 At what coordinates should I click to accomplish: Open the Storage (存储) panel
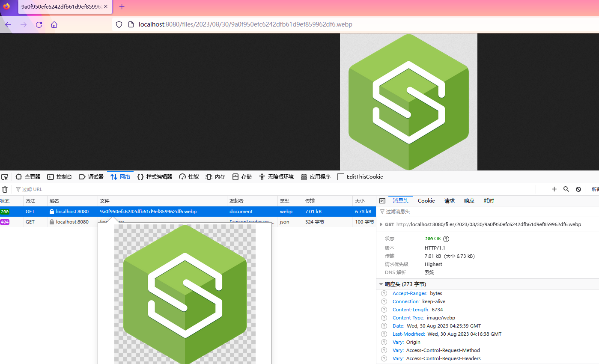(x=242, y=177)
